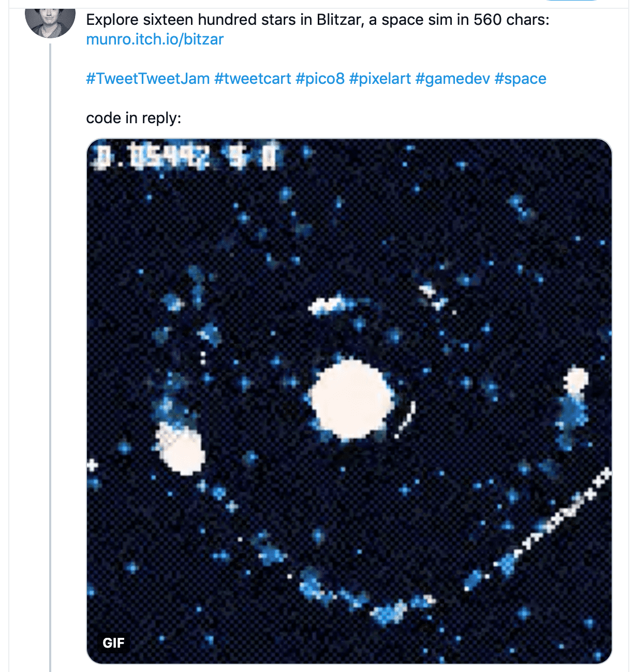Open the #TweetTweetJam hashtag
The width and height of the screenshot is (636, 672).
pos(148,79)
